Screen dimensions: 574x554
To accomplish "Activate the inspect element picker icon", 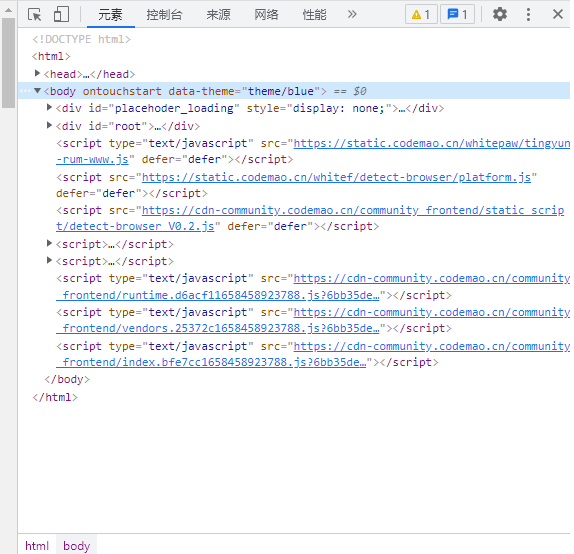I will click(35, 15).
